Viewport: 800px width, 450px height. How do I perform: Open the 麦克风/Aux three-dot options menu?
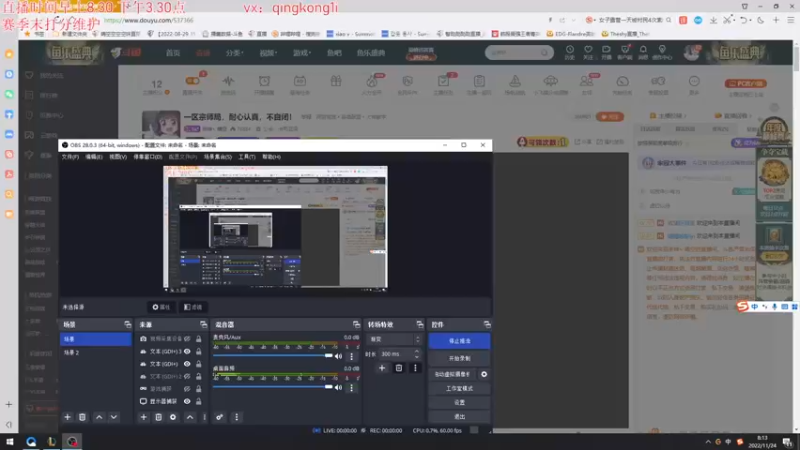pos(352,356)
